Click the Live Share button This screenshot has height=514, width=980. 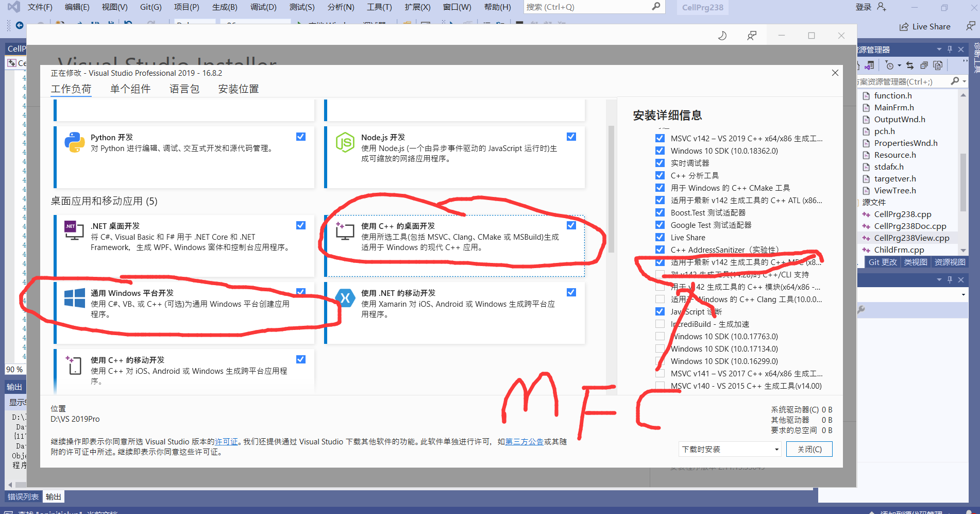click(925, 26)
